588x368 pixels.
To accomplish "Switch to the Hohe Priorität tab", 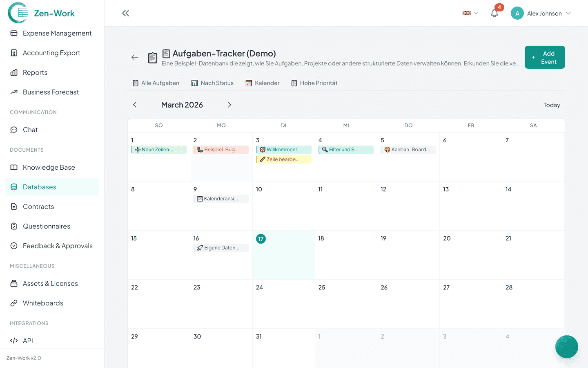I will [314, 83].
